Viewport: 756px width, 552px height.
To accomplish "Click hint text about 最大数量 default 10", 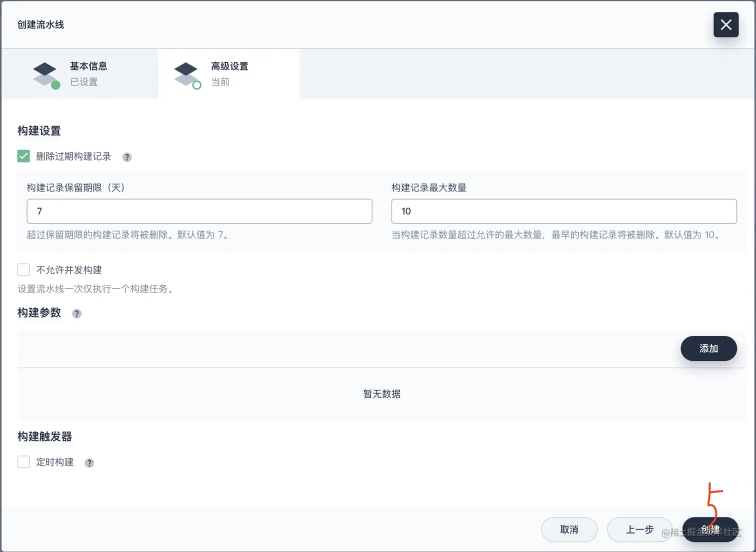I will pos(557,234).
